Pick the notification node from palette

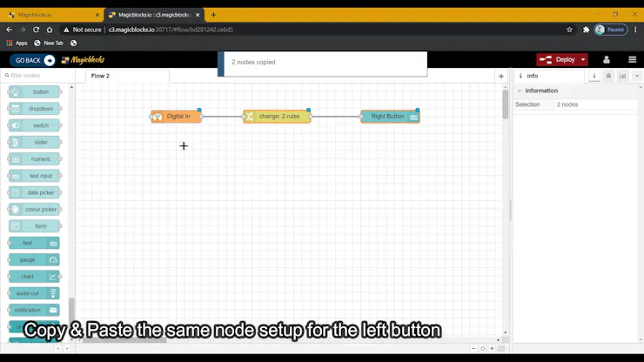[34, 311]
